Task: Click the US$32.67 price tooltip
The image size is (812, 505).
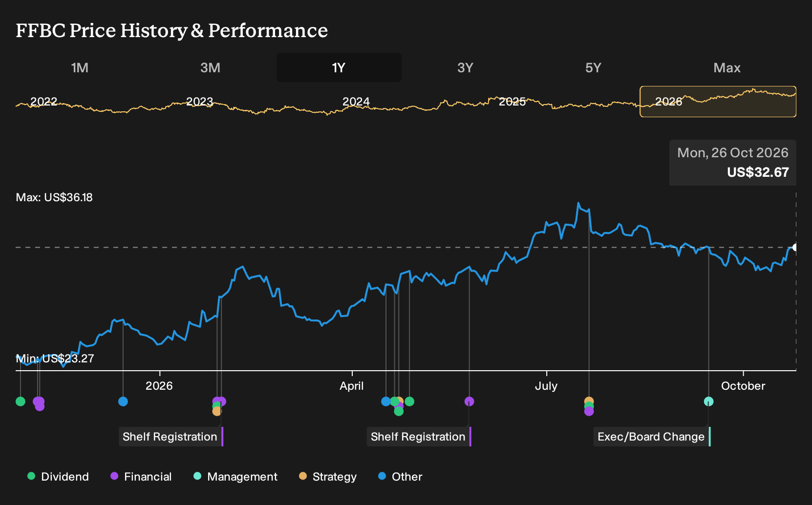Action: coord(733,163)
